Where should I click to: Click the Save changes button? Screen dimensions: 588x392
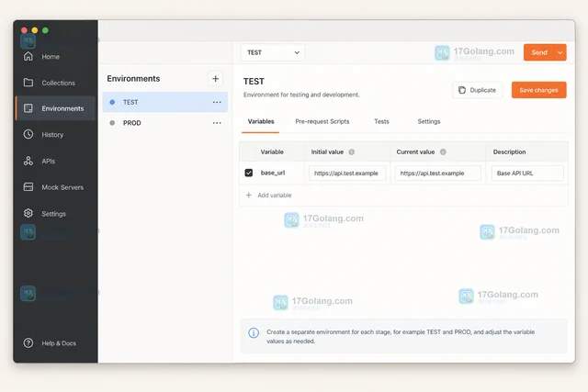[539, 90]
